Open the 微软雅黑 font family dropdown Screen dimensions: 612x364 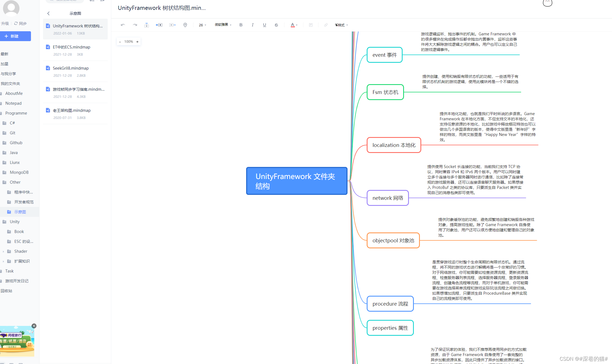coord(223,25)
